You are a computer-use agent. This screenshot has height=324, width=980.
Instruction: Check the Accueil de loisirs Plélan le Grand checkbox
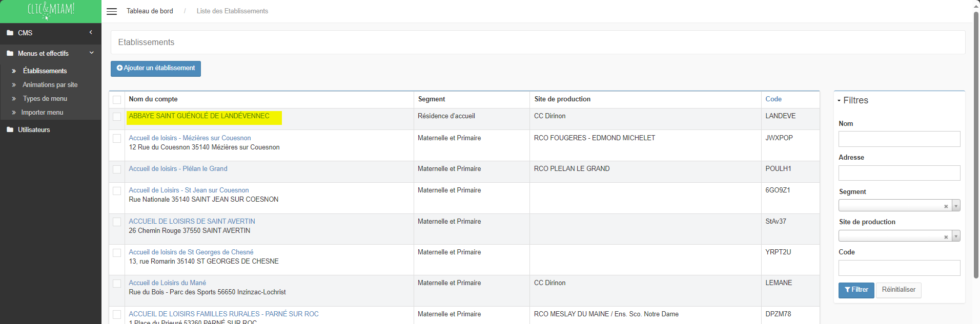tap(117, 169)
